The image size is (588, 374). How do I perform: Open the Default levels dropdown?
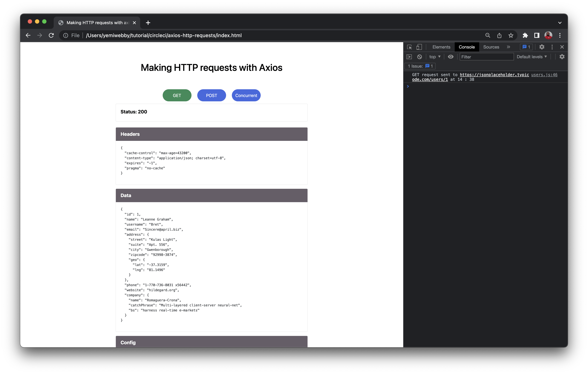[x=532, y=57]
